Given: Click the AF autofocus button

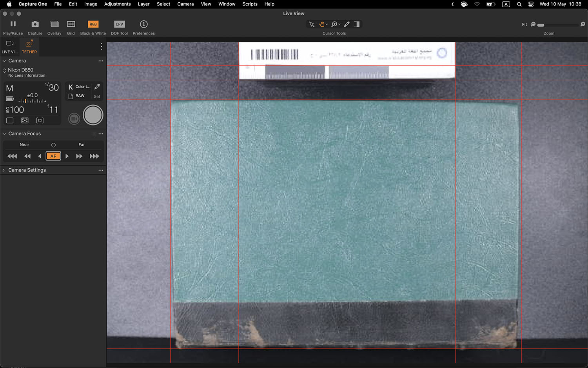Looking at the screenshot, I should point(53,156).
